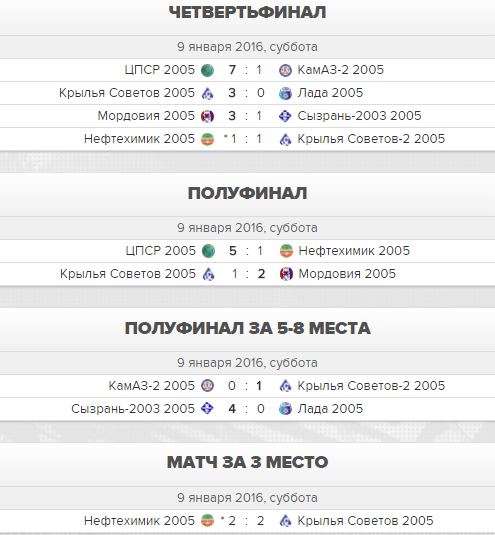The height and width of the screenshot is (535, 495).
Task: Click Мордовия 2005 logo in semifinal row
Action: click(x=287, y=274)
